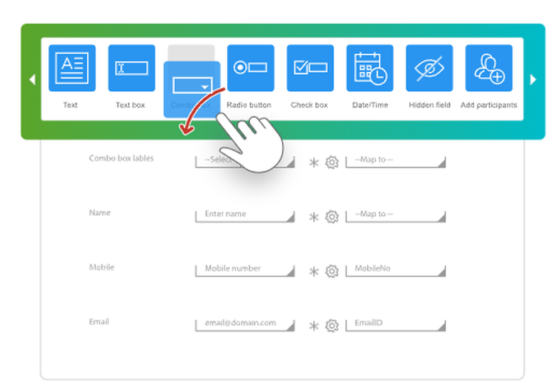Image resolution: width=560 pixels, height=392 pixels.
Task: Show previous tools with left arrow
Action: tap(32, 80)
